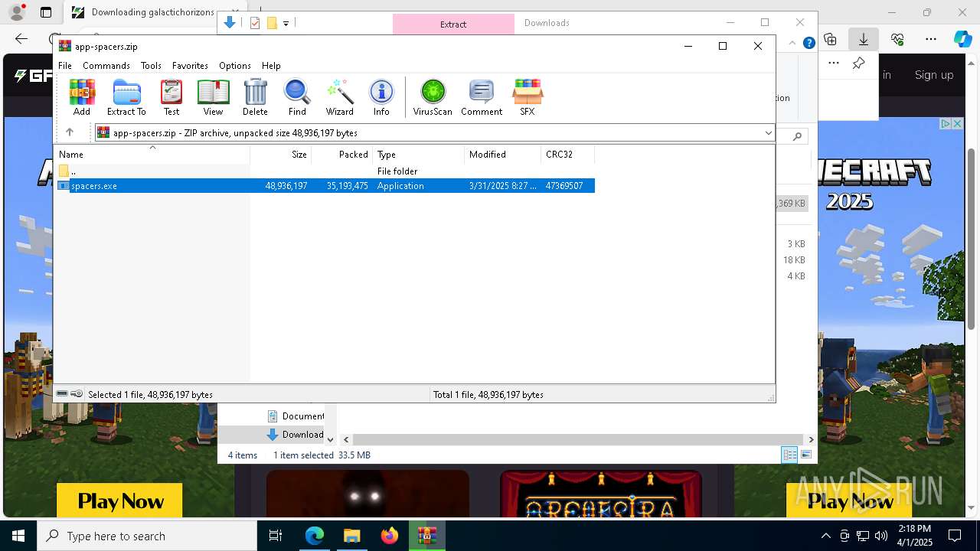Click the 35,193,475 packed size cell

pos(348,186)
